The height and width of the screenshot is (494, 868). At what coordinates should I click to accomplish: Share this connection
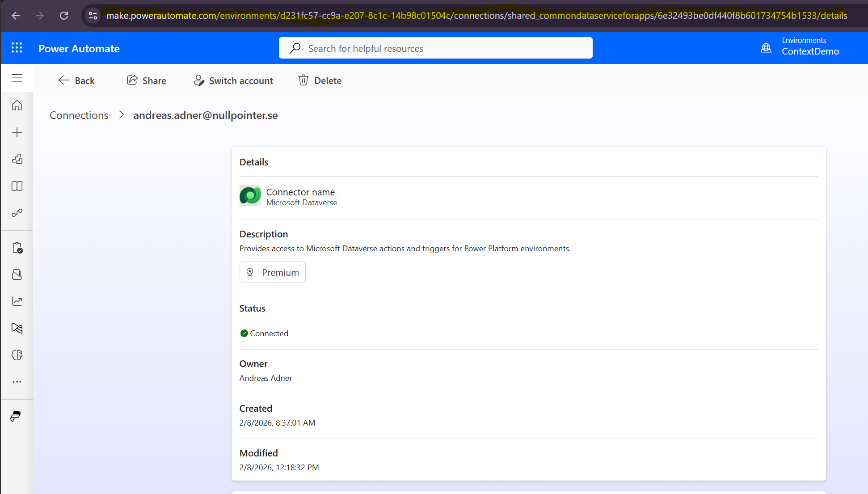coord(147,80)
